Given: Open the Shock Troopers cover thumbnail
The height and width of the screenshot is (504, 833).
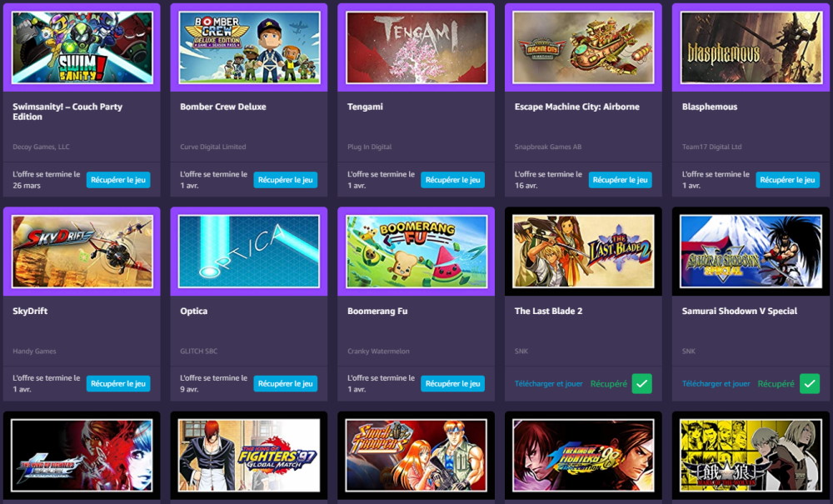Looking at the screenshot, I should pos(416,455).
